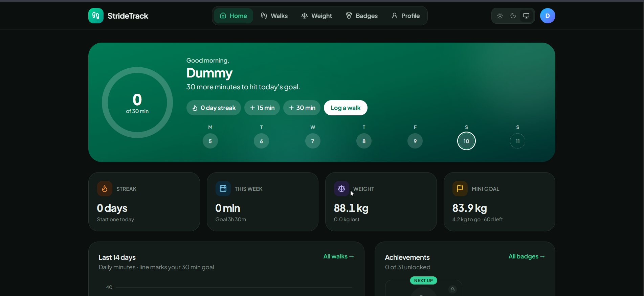Click the 0 day streak pill

[214, 108]
